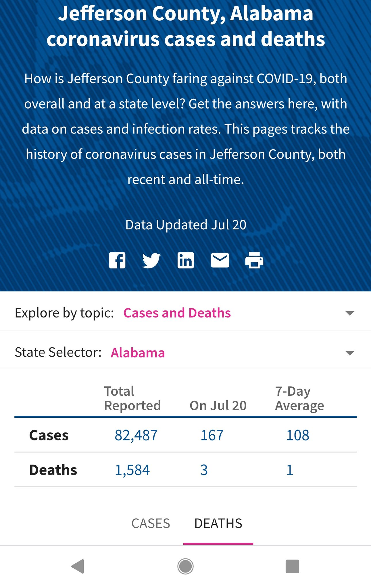Switch to the CASES tab
Viewport: 371px width, 588px height.
[x=151, y=523]
